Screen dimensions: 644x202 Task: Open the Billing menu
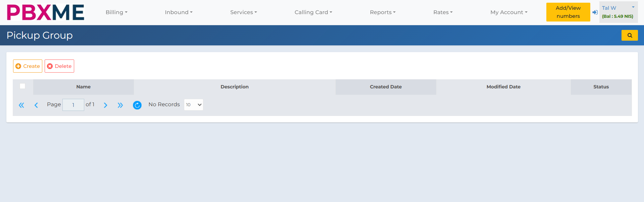click(x=116, y=12)
